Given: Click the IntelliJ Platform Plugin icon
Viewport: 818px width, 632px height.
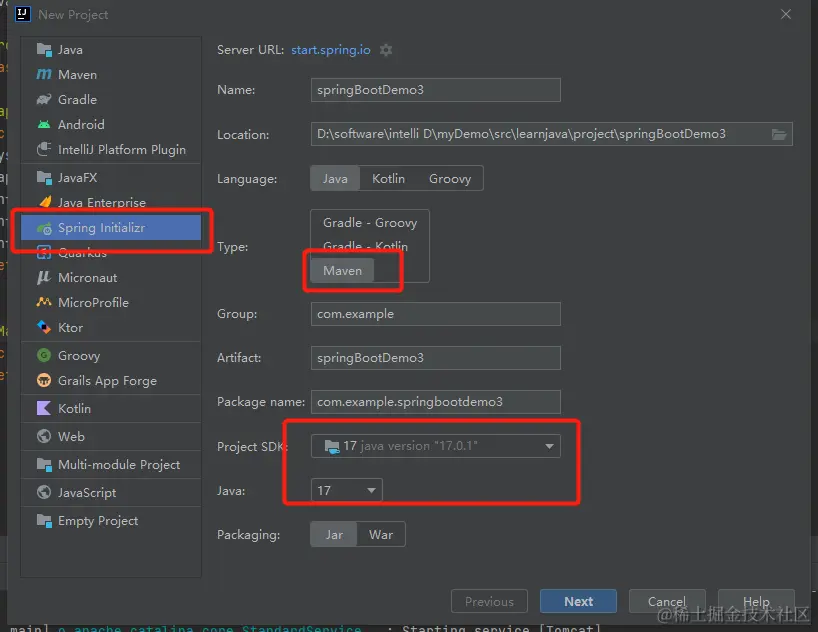Looking at the screenshot, I should [44, 149].
